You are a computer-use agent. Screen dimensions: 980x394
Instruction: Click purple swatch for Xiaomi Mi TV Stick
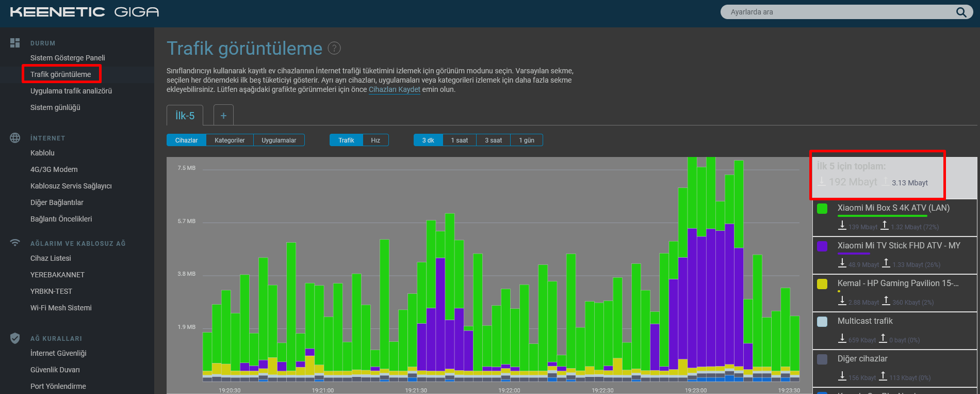pos(822,246)
